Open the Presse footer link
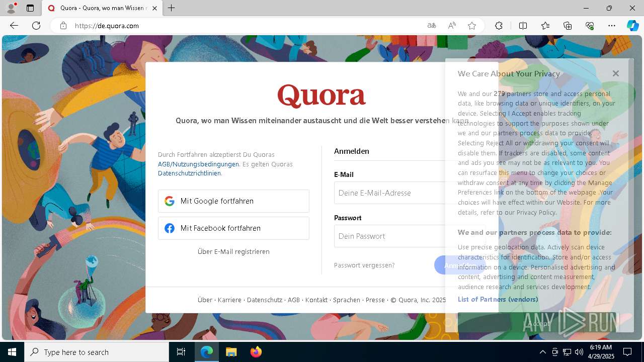Viewport: 644px width, 362px height. click(x=375, y=300)
